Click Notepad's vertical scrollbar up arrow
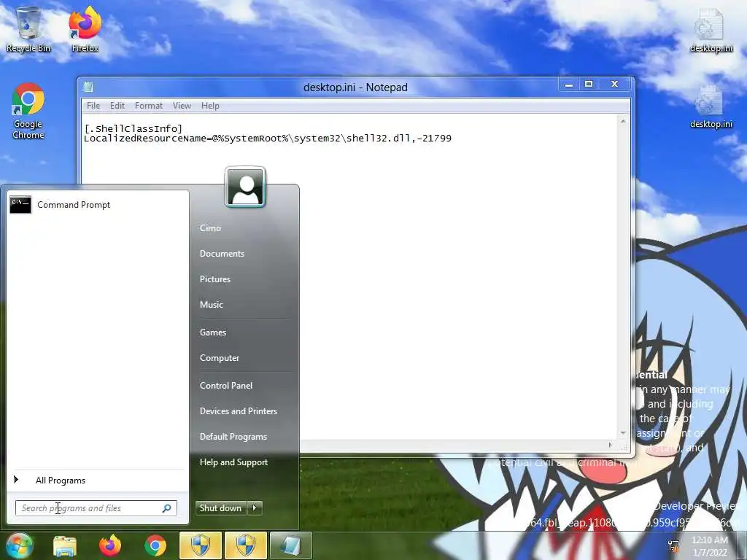747x560 pixels. coord(623,122)
